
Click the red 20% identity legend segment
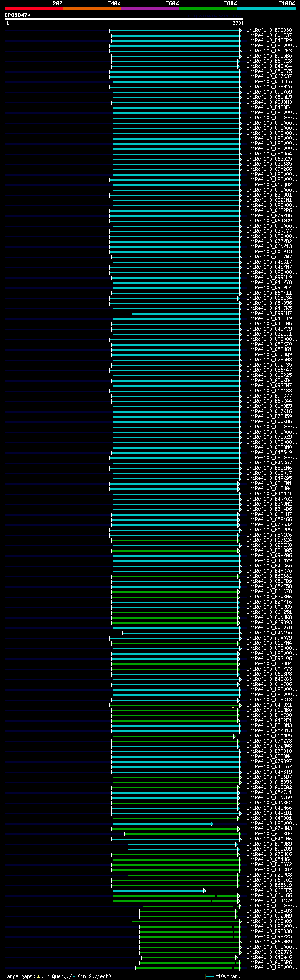[34, 8]
